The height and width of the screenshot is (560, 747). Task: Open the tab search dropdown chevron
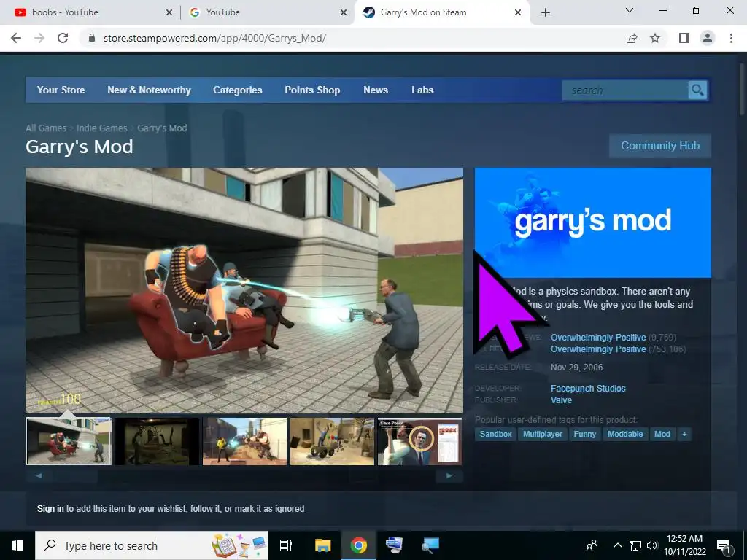tap(630, 10)
